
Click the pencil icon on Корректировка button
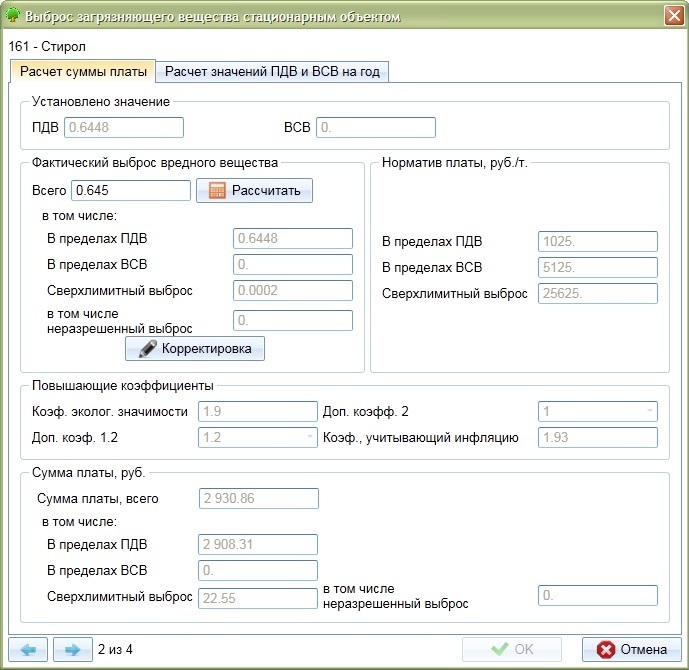[x=148, y=348]
